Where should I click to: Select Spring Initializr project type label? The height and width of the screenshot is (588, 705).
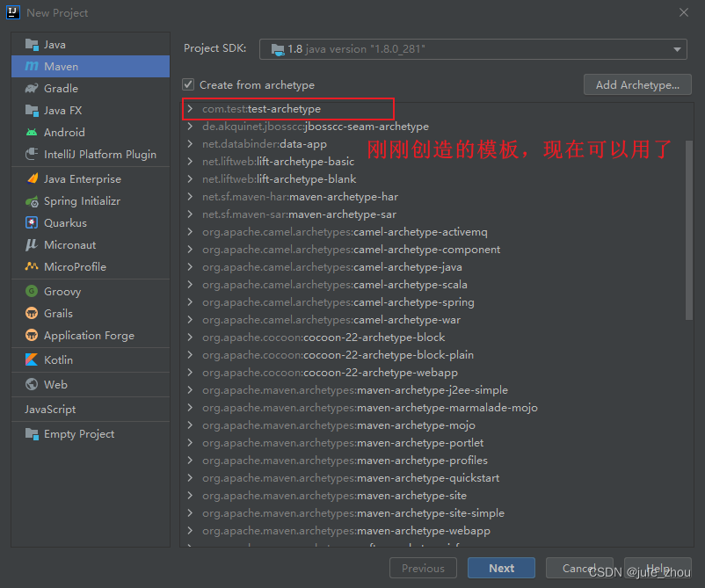[82, 201]
